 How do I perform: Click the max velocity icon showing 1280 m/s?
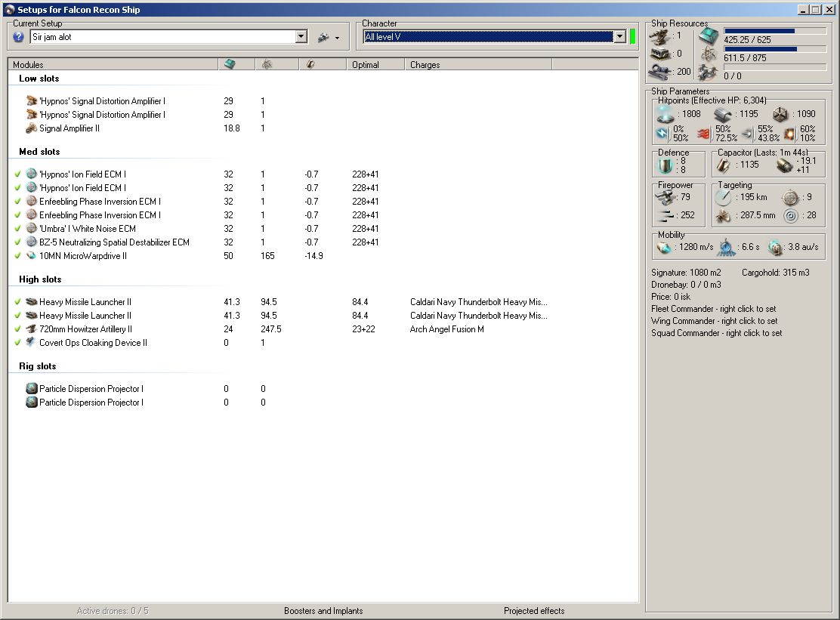click(664, 248)
